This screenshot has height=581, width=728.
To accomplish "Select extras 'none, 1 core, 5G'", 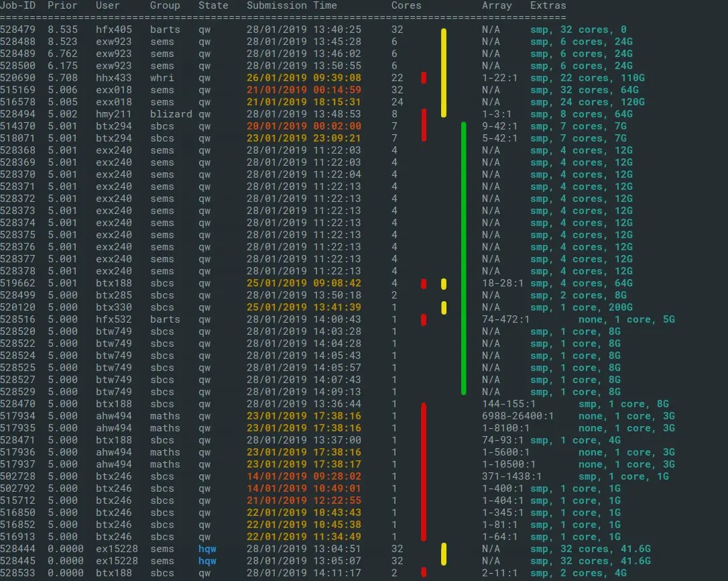I will [627, 320].
